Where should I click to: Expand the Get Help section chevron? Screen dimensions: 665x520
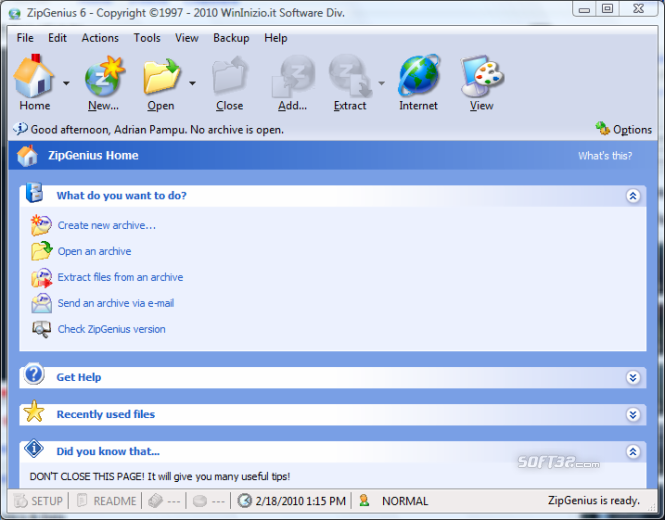(633, 377)
